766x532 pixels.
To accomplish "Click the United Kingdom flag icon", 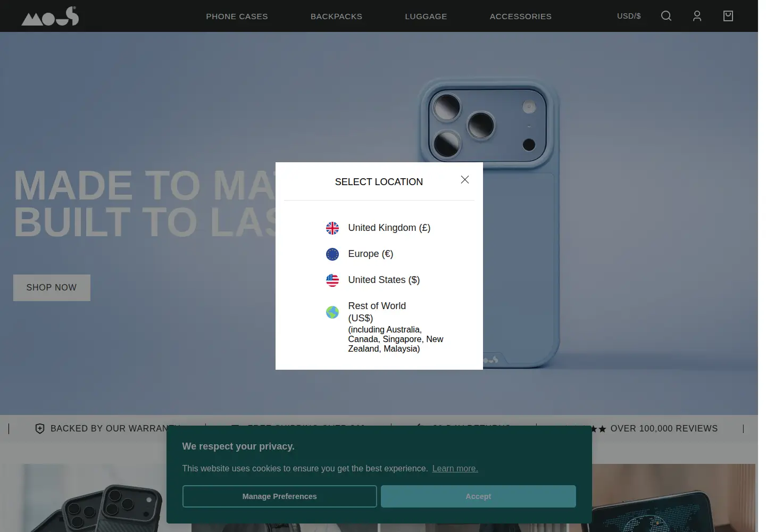I will pyautogui.click(x=332, y=228).
